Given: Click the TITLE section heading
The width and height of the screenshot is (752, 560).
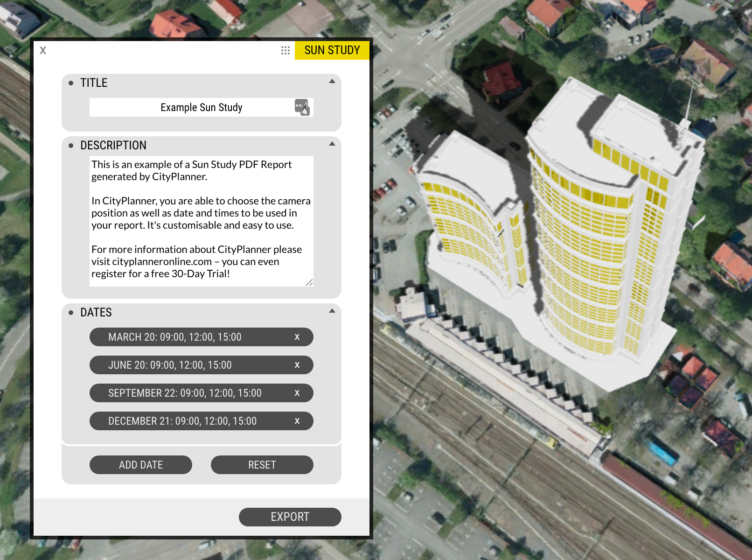Looking at the screenshot, I should click(94, 83).
